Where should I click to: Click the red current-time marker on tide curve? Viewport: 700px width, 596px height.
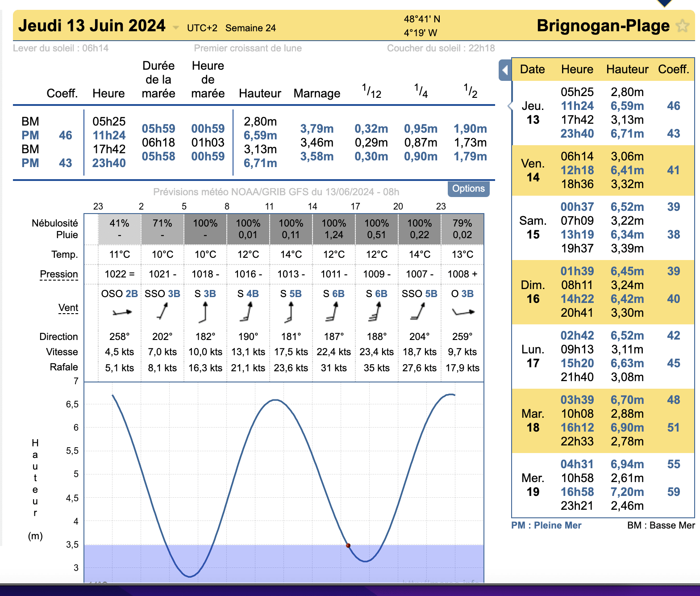tap(348, 546)
